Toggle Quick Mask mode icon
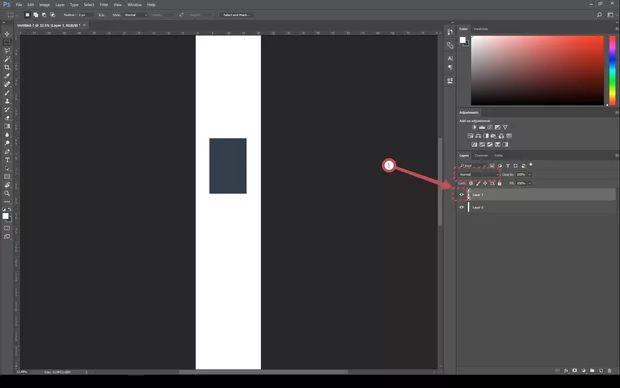 tap(7, 228)
